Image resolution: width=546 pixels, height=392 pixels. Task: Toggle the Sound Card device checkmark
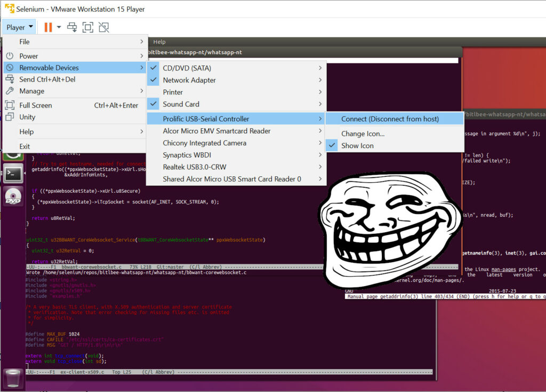(153, 104)
